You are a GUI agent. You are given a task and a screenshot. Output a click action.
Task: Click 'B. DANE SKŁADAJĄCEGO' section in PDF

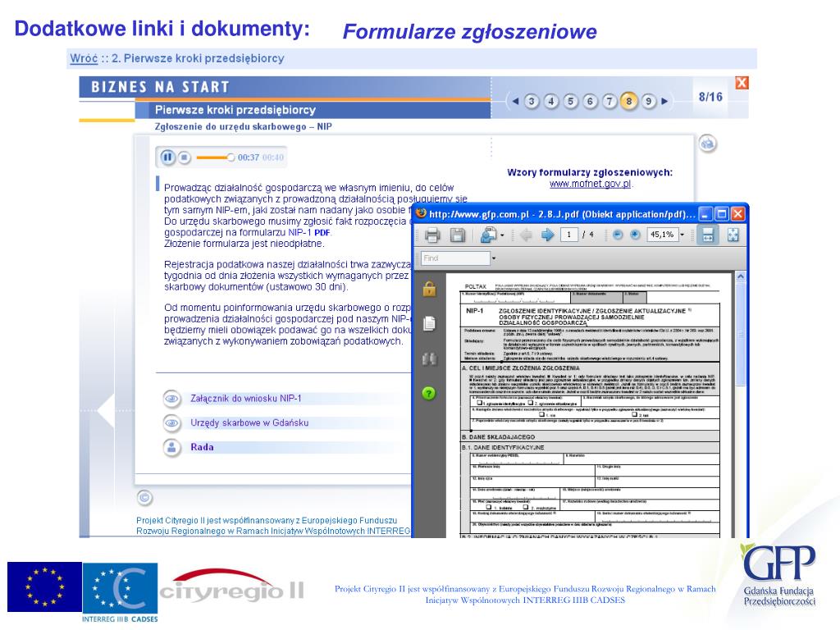(x=498, y=437)
